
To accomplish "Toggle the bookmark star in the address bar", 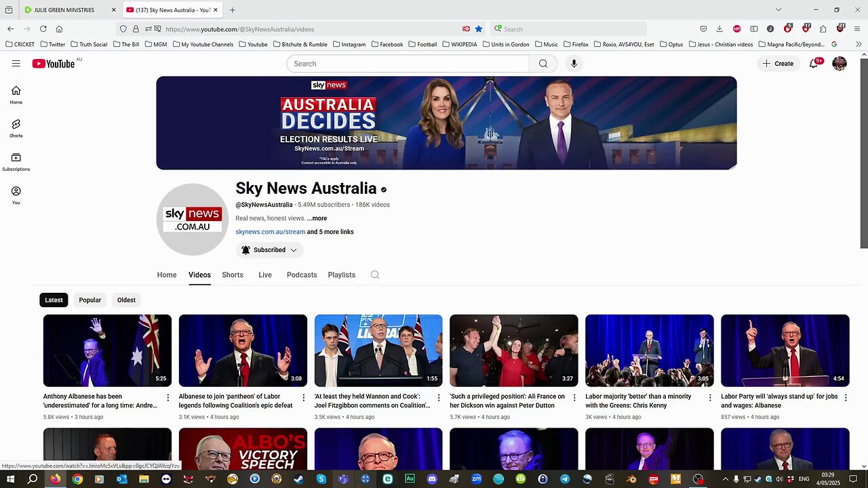I will click(479, 29).
